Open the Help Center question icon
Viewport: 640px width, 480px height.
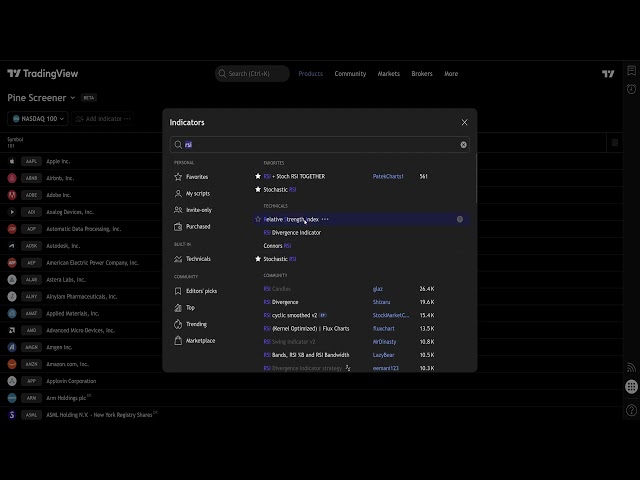[x=631, y=410]
